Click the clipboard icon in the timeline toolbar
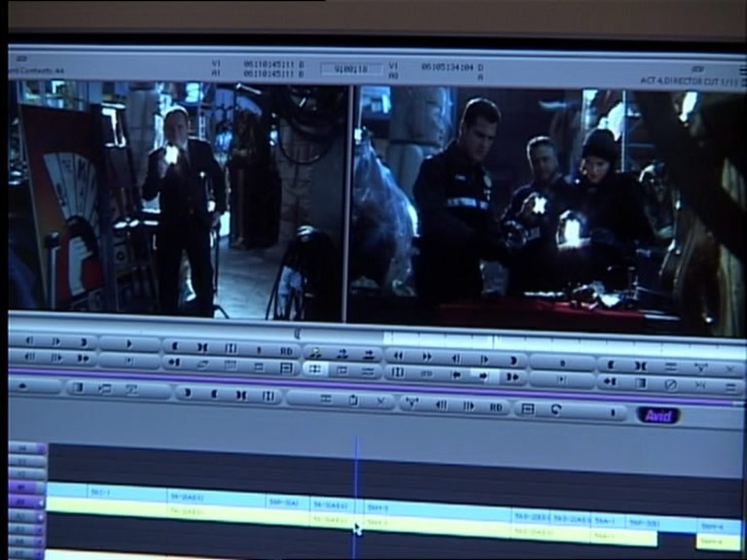 pos(353,400)
